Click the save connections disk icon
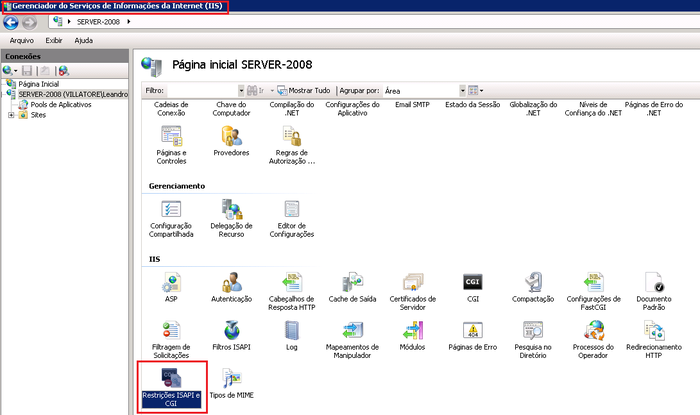 pos(27,71)
